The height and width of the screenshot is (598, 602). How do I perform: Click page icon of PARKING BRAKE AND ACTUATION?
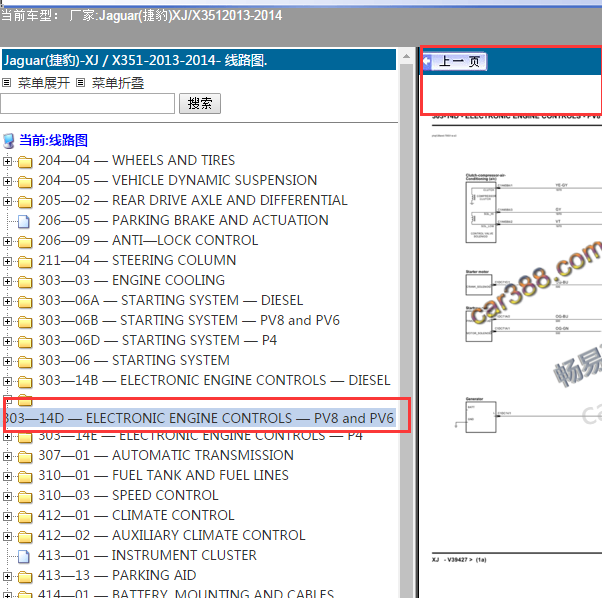(x=24, y=221)
